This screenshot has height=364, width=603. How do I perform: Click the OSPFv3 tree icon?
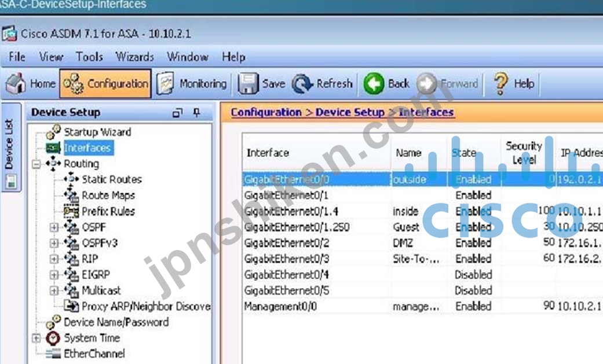(71, 242)
